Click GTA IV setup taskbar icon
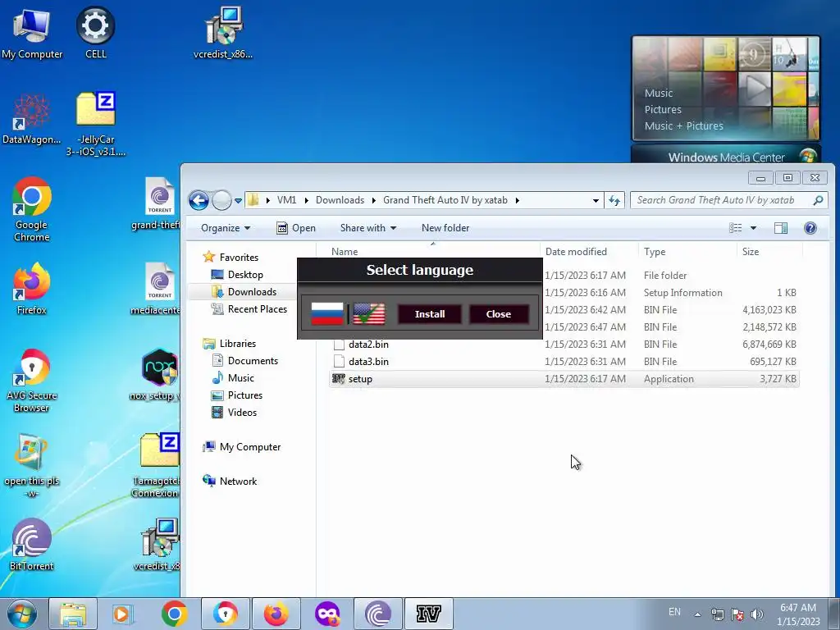The width and height of the screenshot is (840, 630). tap(428, 614)
